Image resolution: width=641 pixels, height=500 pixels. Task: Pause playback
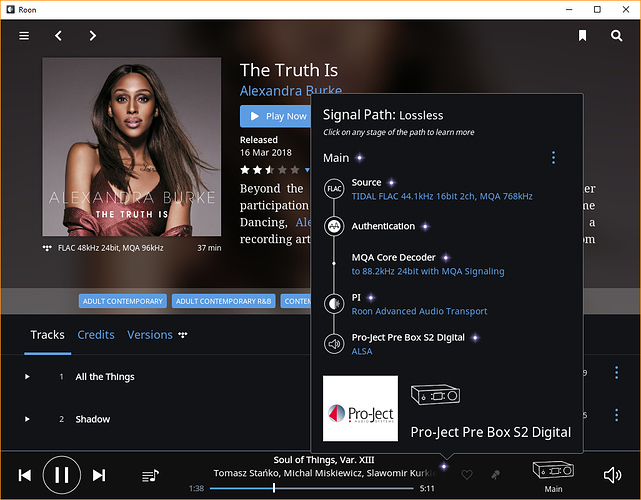pos(62,475)
